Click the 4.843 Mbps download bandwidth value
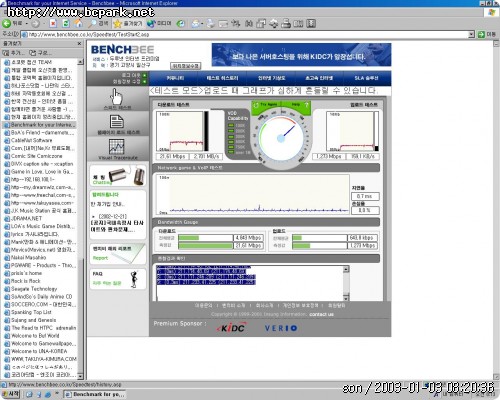500x400 pixels. (248, 238)
